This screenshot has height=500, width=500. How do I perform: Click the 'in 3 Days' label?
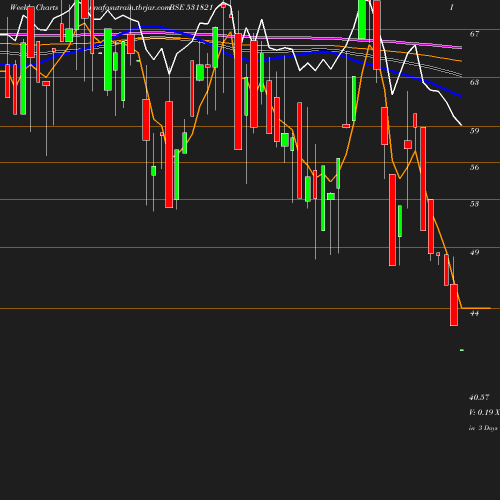tap(483, 428)
